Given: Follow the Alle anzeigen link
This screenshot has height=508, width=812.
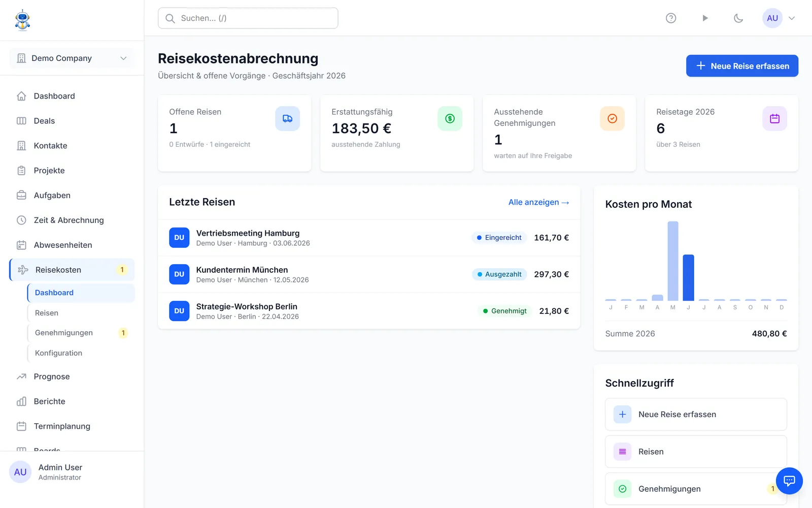Looking at the screenshot, I should [x=538, y=202].
